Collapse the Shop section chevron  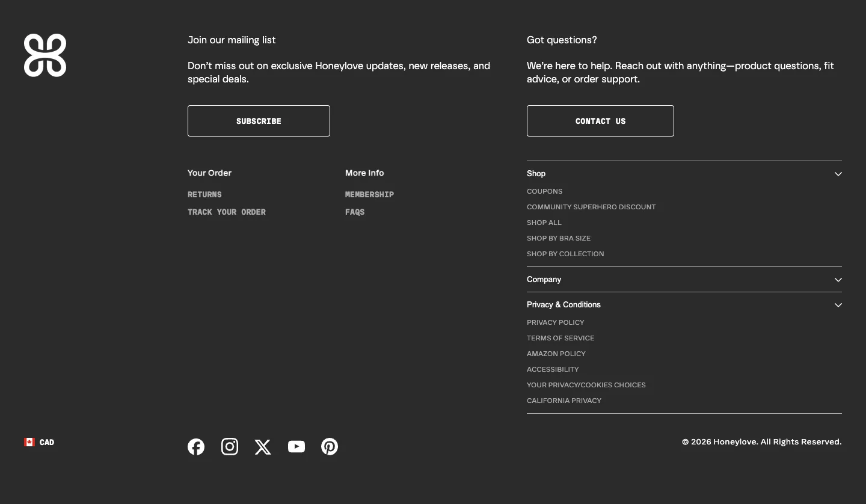[838, 174]
